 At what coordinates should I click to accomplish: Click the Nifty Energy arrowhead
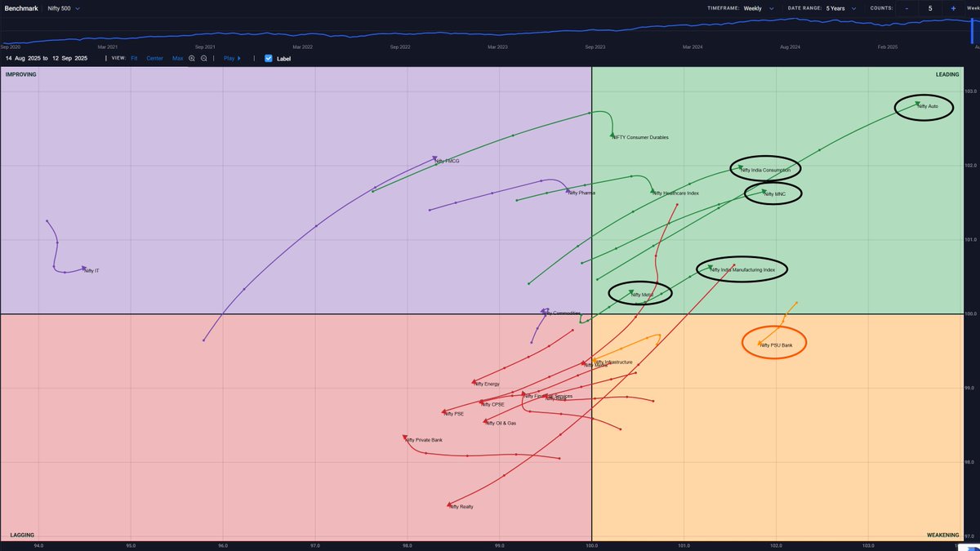(474, 382)
